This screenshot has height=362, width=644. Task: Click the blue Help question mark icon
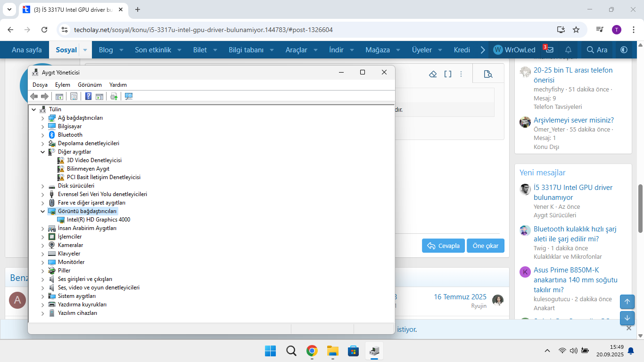[88, 96]
